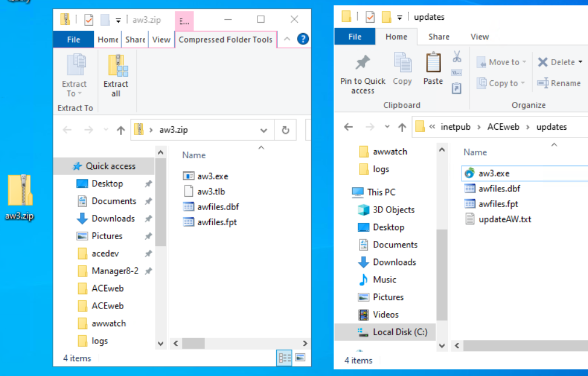588x376 pixels.
Task: Switch to large icons view in aw3.zip window
Action: point(300,357)
